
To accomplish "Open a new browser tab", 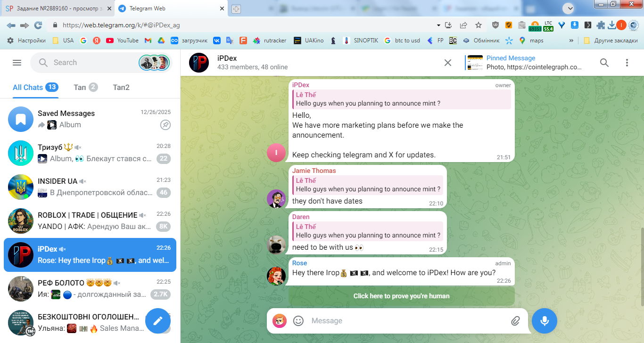I will (x=237, y=8).
